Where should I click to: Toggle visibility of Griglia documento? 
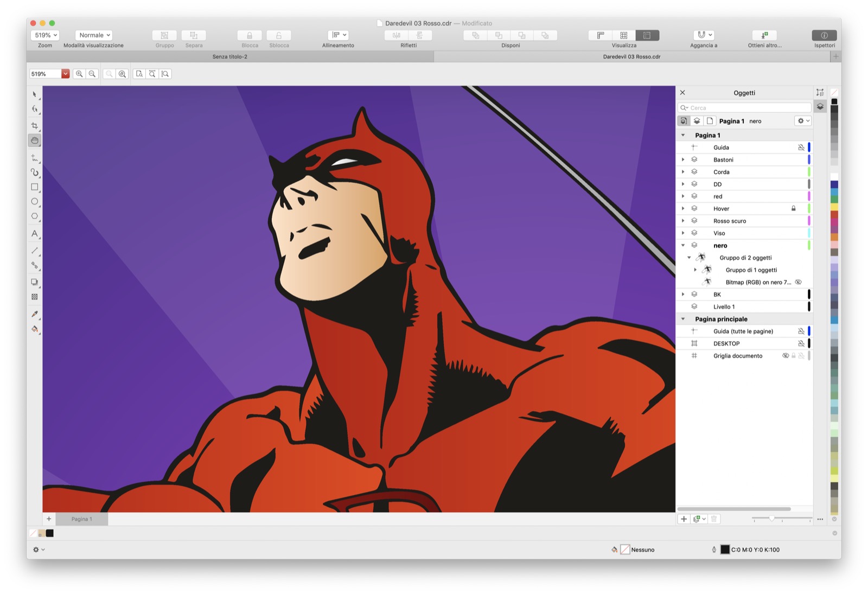(x=786, y=356)
